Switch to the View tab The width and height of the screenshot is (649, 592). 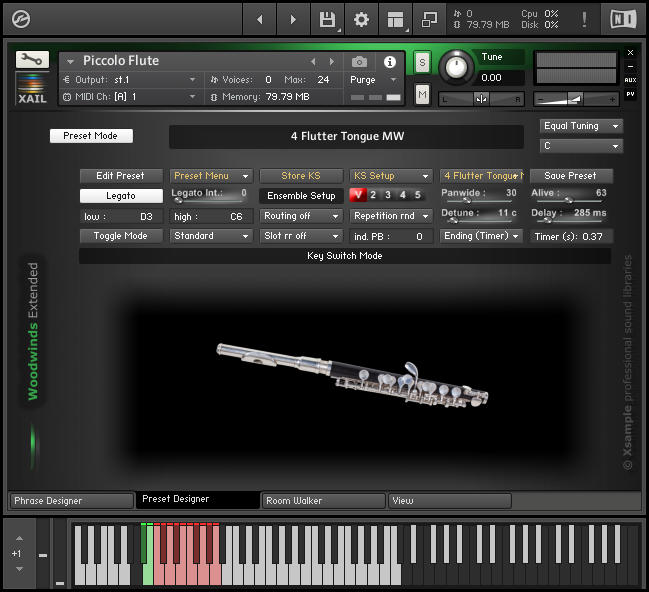click(x=449, y=501)
